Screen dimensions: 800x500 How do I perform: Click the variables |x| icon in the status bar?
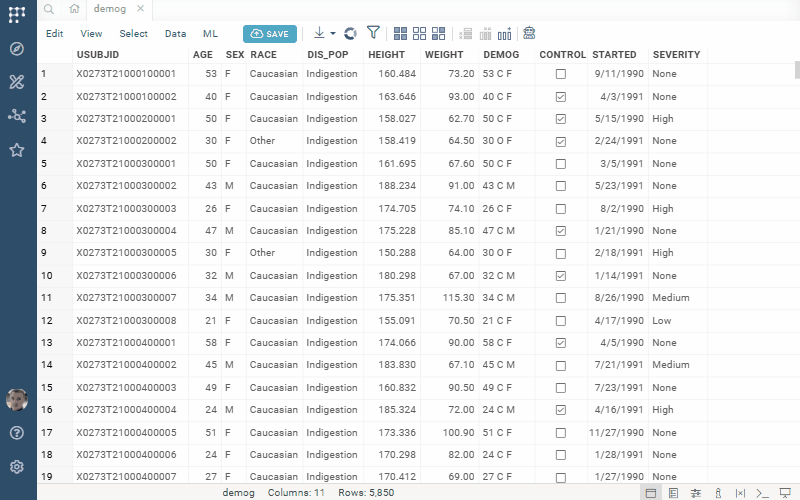click(x=740, y=493)
